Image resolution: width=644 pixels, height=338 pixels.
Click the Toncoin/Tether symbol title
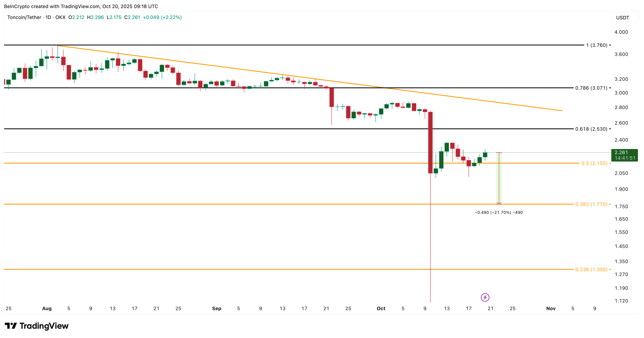coord(24,17)
